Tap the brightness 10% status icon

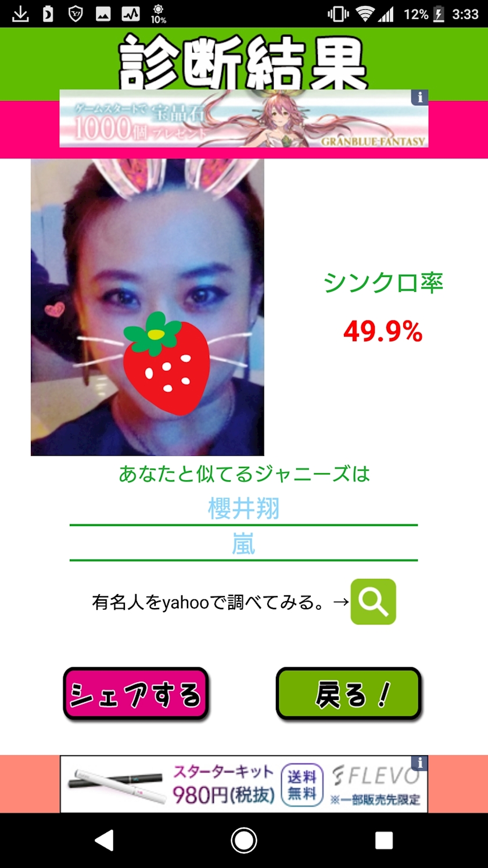click(x=158, y=14)
